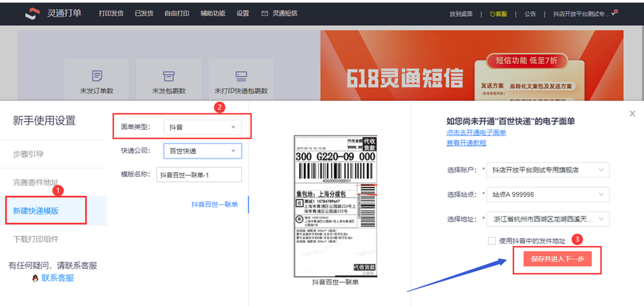The image size is (644, 306).
Task: Click the waybill preview thumbnail
Action: click(x=336, y=206)
